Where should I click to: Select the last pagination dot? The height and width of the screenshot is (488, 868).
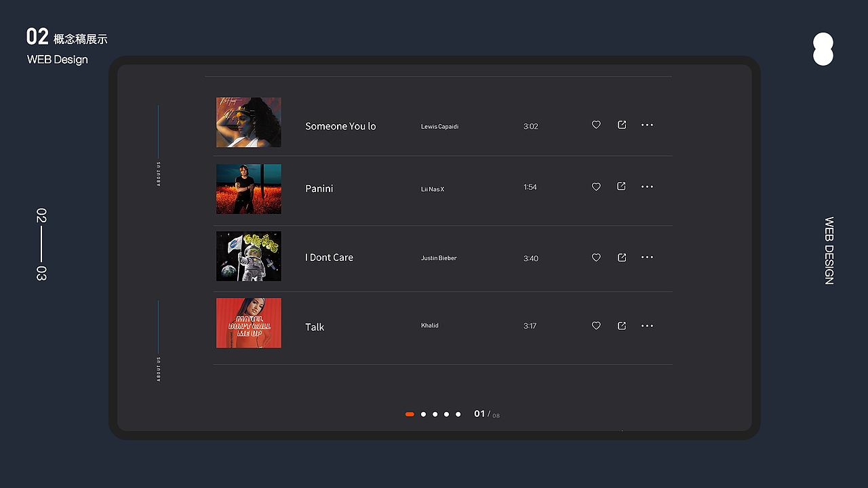coord(458,414)
